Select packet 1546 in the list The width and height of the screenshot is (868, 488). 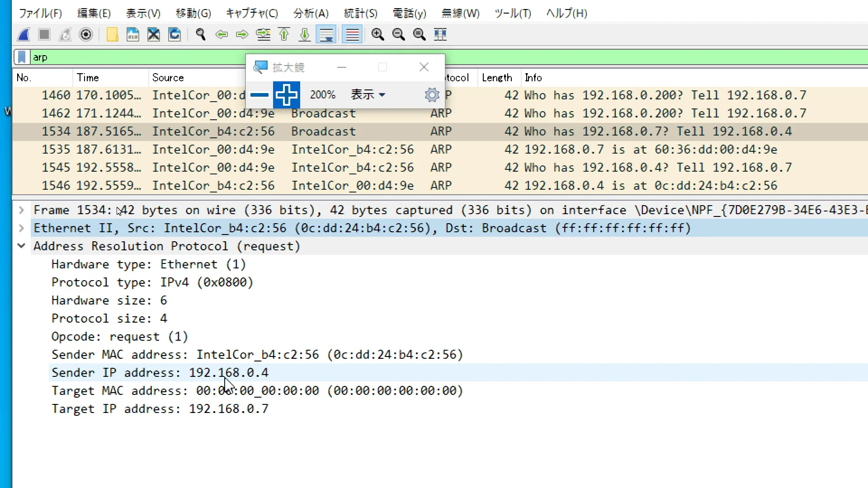click(x=440, y=186)
